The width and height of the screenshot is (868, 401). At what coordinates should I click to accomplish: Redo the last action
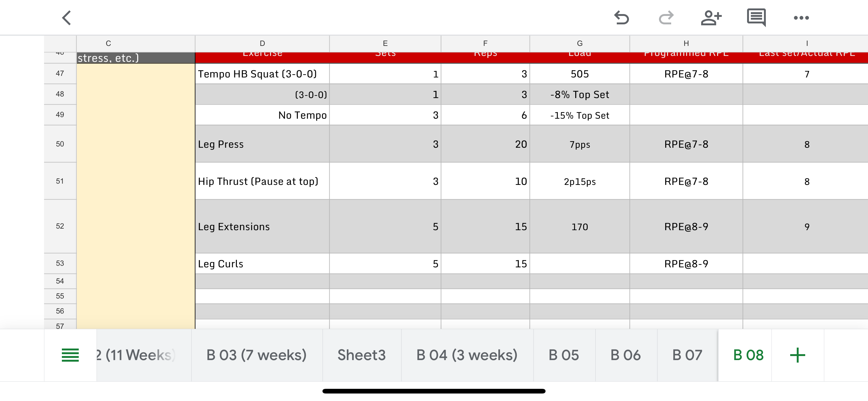tap(666, 18)
